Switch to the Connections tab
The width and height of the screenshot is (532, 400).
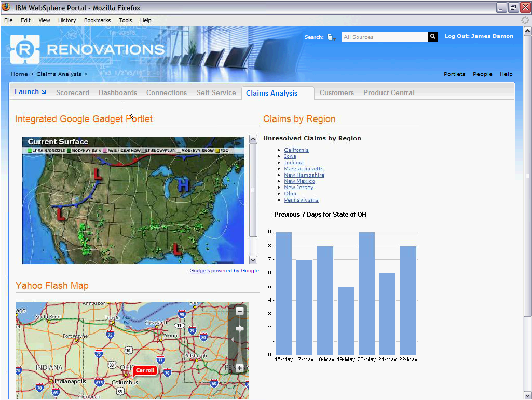167,92
